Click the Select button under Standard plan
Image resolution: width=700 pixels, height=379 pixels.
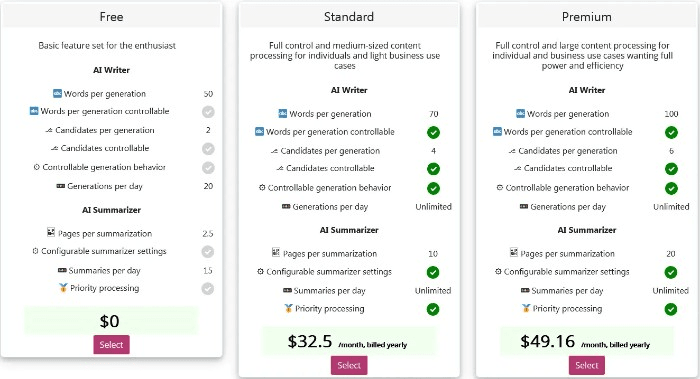coord(349,365)
